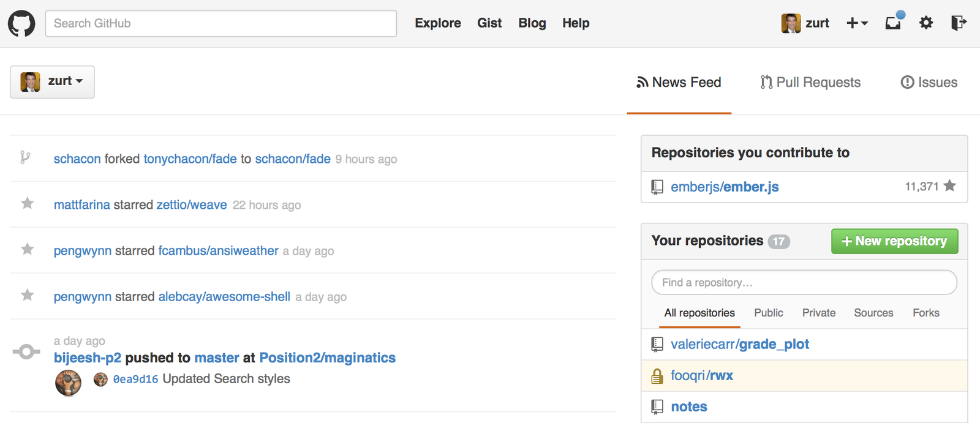980x423 pixels.
Task: Switch to the Pull Requests tab
Action: pyautogui.click(x=810, y=83)
